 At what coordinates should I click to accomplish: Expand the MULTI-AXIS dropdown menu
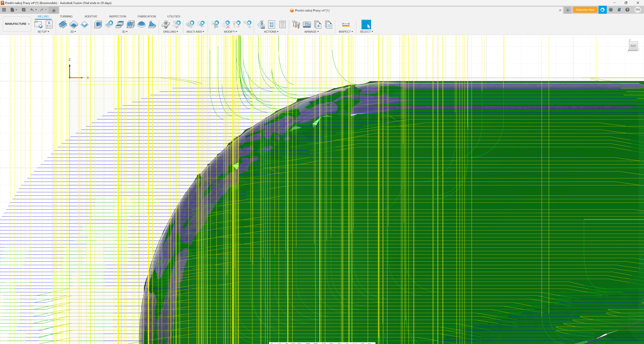pos(195,32)
